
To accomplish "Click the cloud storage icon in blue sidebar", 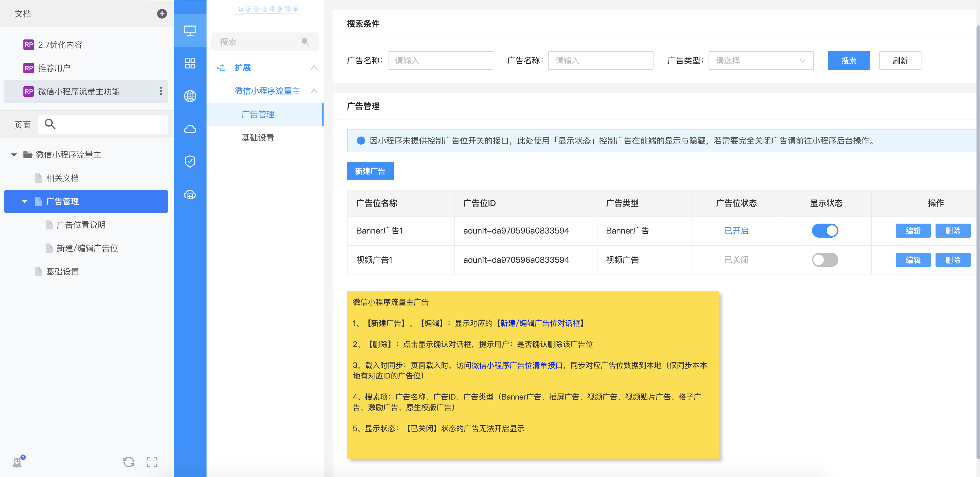I will 190,195.
